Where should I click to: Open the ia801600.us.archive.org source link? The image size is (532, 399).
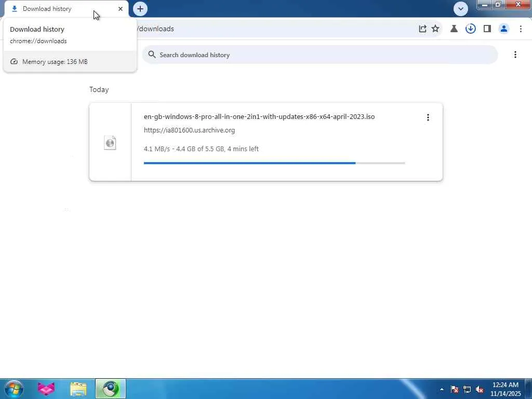(189, 130)
